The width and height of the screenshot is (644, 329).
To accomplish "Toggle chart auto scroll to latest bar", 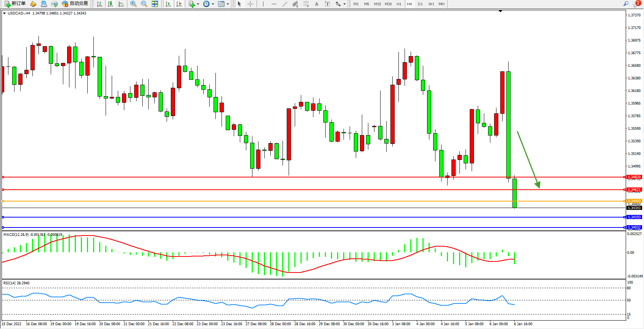I will [x=168, y=4].
